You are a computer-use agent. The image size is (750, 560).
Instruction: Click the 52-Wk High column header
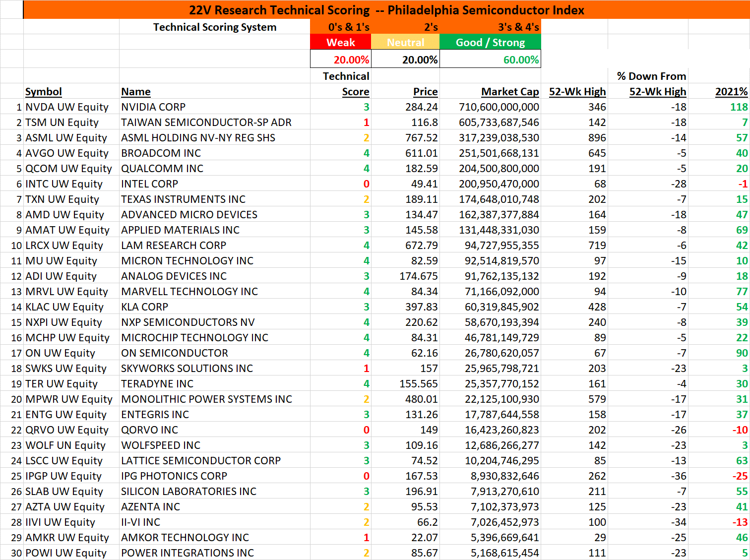point(577,92)
